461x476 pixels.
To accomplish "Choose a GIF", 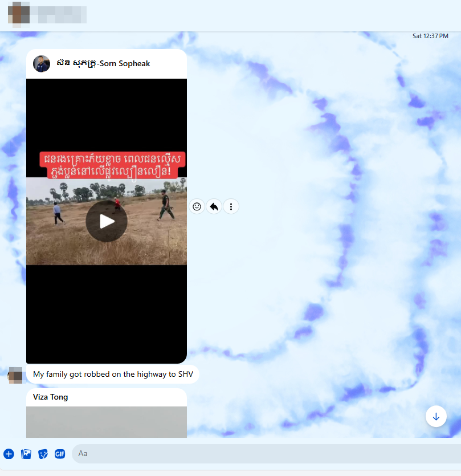I will click(60, 454).
